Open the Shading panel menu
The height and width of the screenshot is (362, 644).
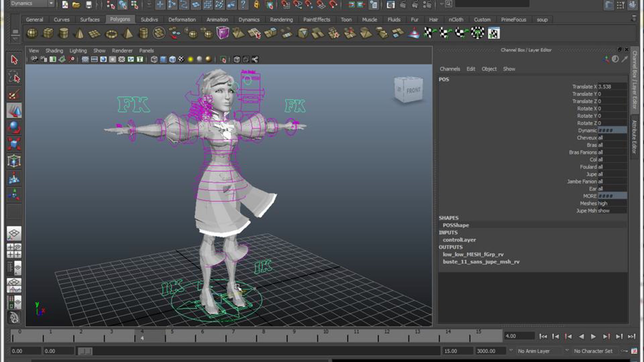(x=54, y=51)
